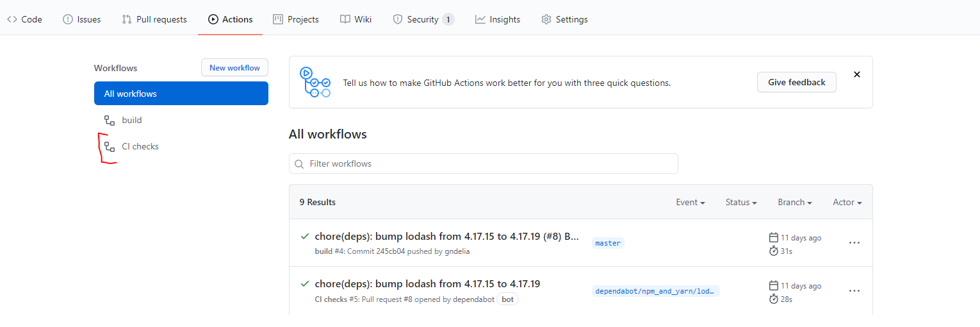View the Insights tab
The height and width of the screenshot is (327, 980).
[x=498, y=19]
